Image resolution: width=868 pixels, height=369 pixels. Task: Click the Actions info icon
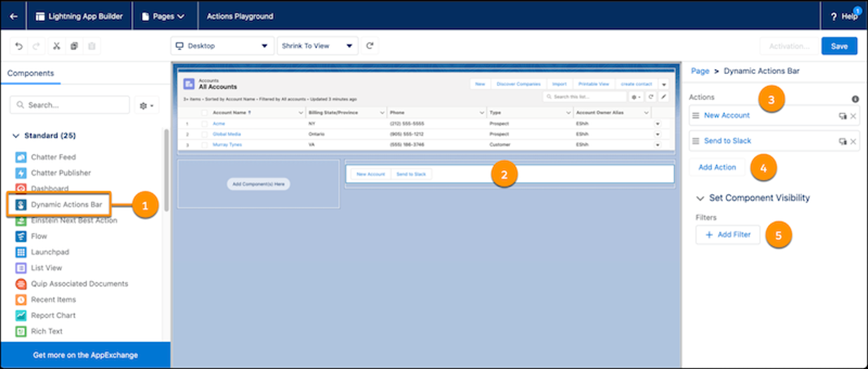click(855, 99)
